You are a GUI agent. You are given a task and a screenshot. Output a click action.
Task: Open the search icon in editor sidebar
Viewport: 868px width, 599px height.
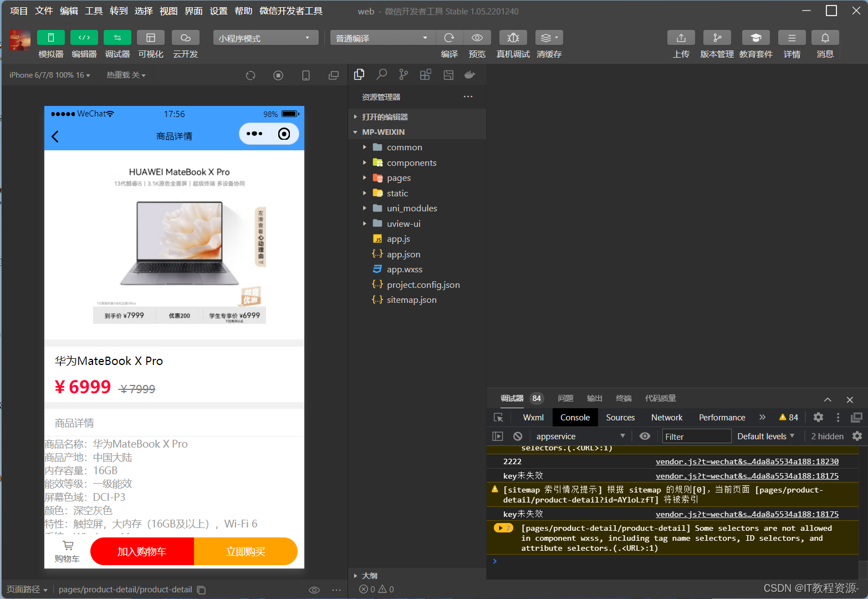(381, 74)
